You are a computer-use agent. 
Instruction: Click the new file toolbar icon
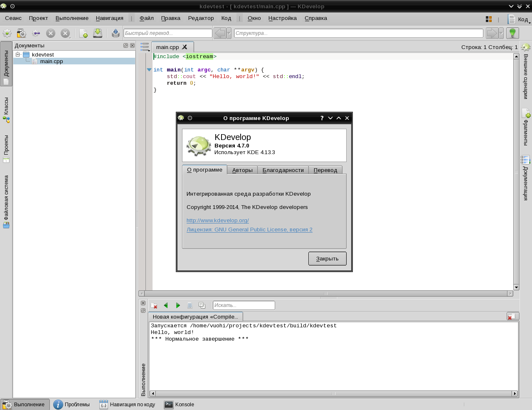(83, 33)
